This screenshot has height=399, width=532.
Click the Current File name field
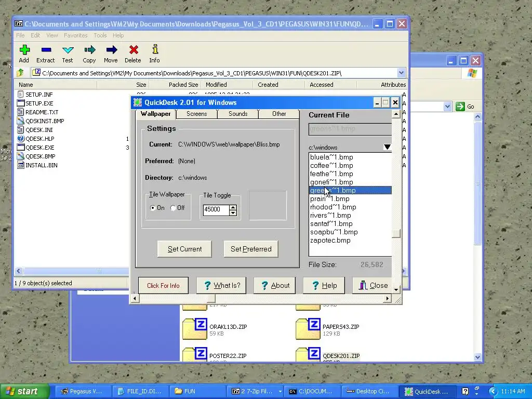(x=350, y=129)
